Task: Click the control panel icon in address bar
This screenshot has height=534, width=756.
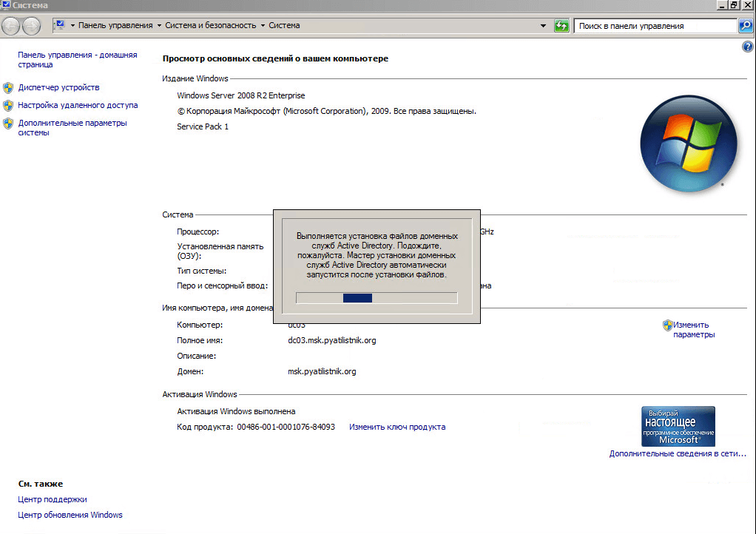Action: [59, 26]
